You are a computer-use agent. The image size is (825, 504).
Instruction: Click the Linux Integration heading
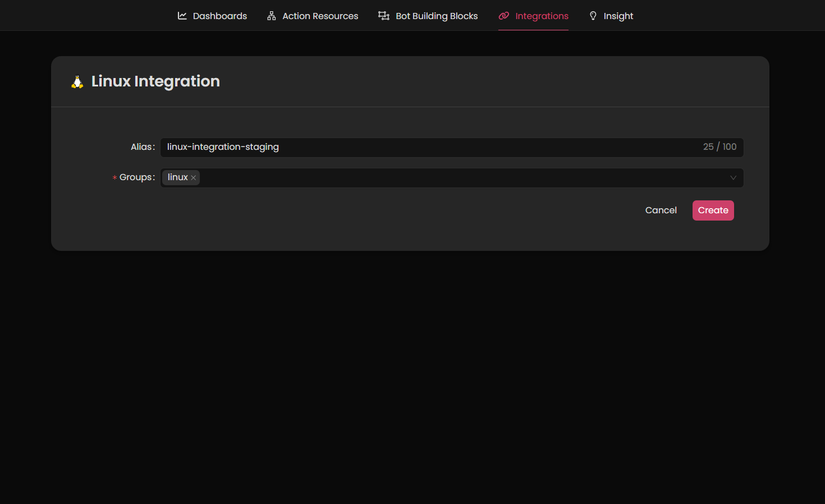(x=155, y=81)
